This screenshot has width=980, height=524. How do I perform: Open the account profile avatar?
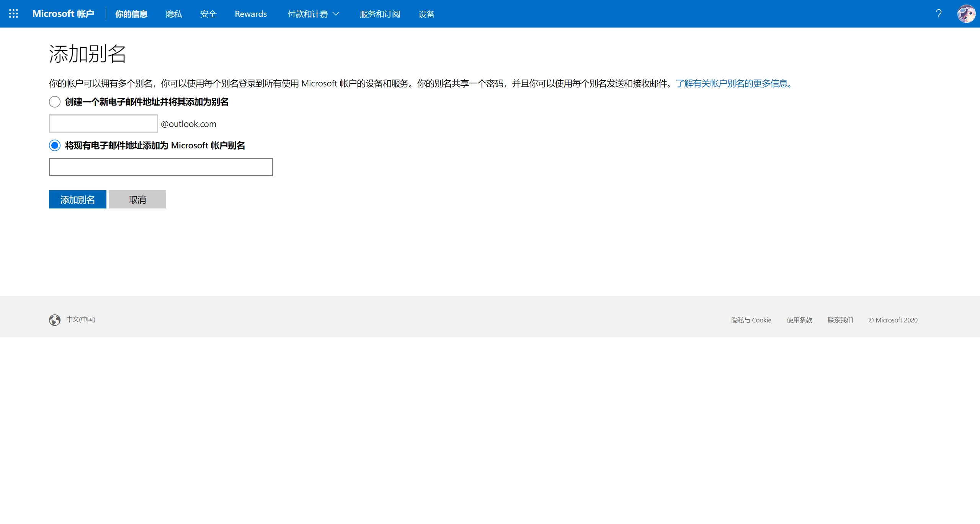point(966,14)
